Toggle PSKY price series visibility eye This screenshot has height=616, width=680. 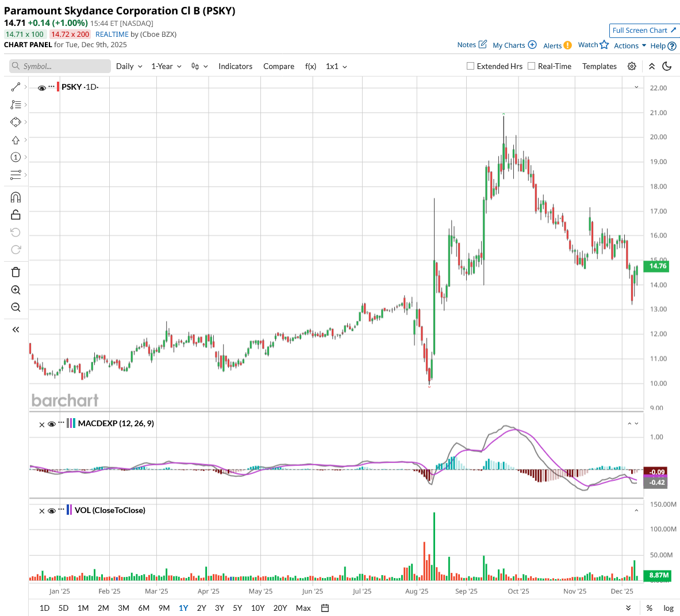coord(41,88)
